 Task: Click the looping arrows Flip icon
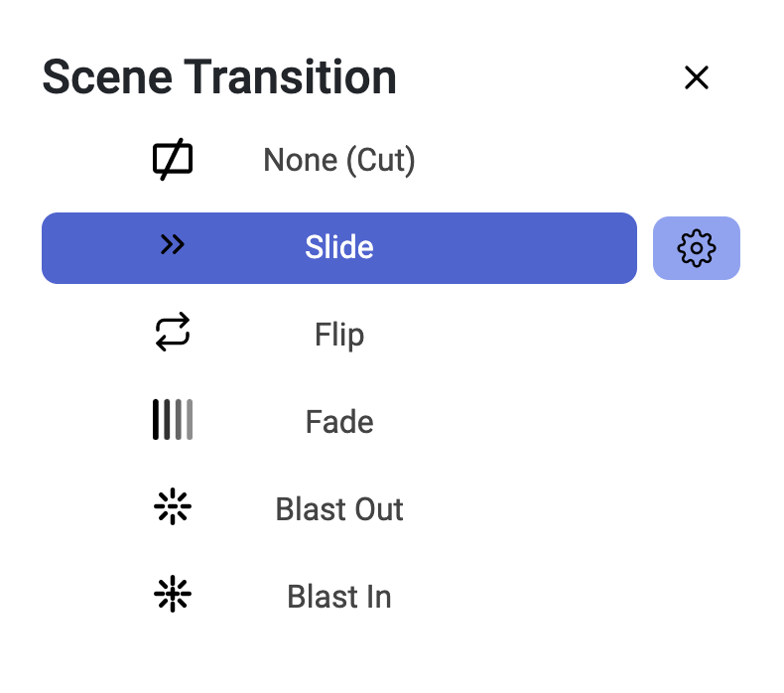tap(173, 333)
